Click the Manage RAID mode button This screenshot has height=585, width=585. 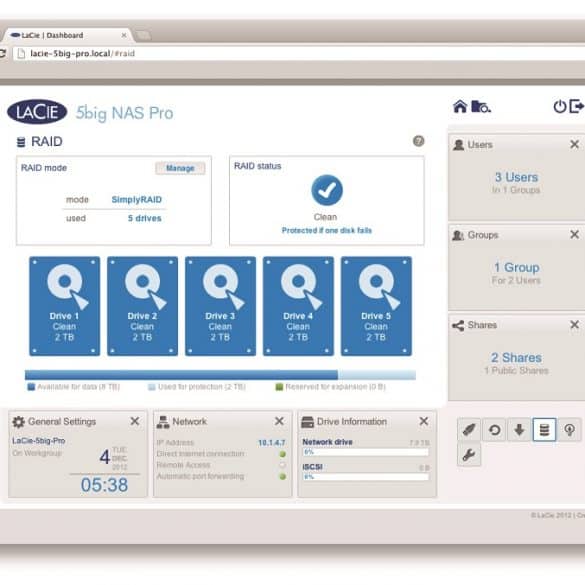click(x=180, y=168)
